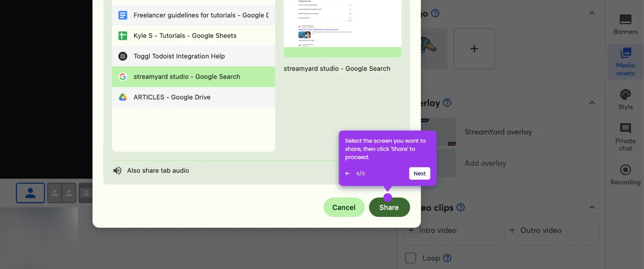Open help icon next to Video clips

(x=460, y=207)
